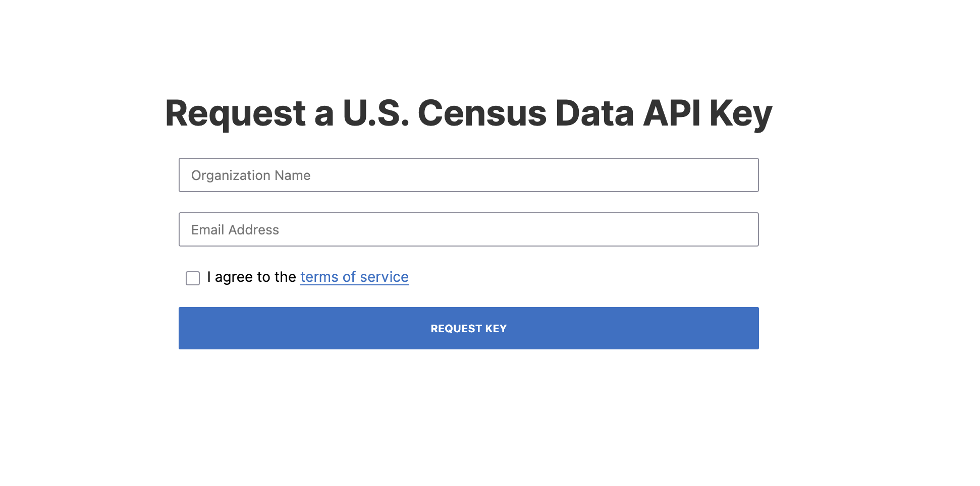
Task: Focus the Email Address text box
Action: tap(468, 229)
